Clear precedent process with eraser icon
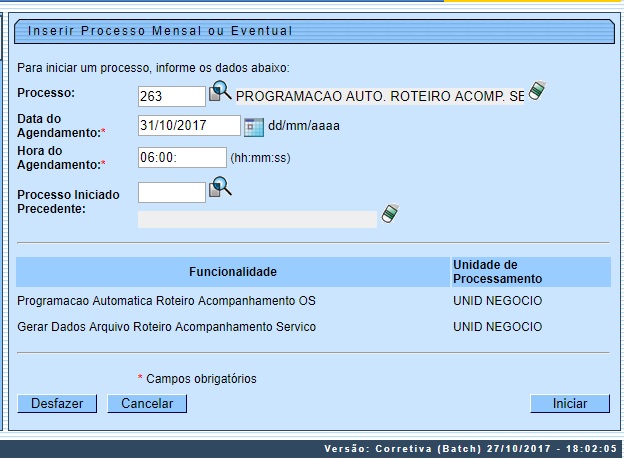The image size is (624, 459). (x=390, y=213)
